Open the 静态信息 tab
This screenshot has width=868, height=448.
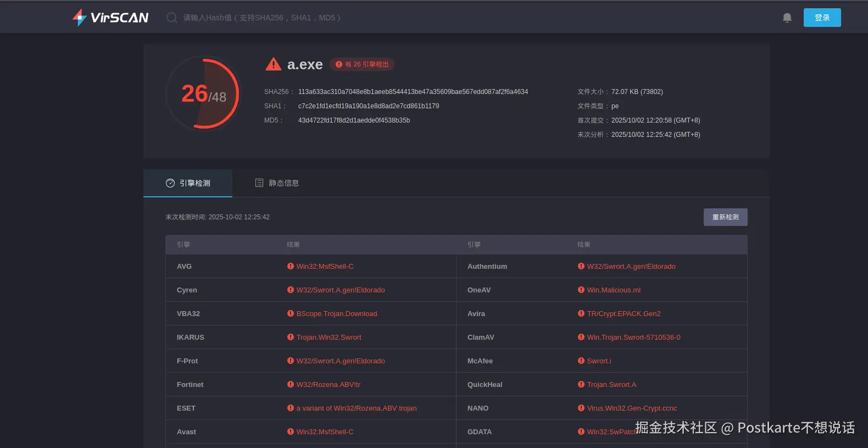pos(277,183)
